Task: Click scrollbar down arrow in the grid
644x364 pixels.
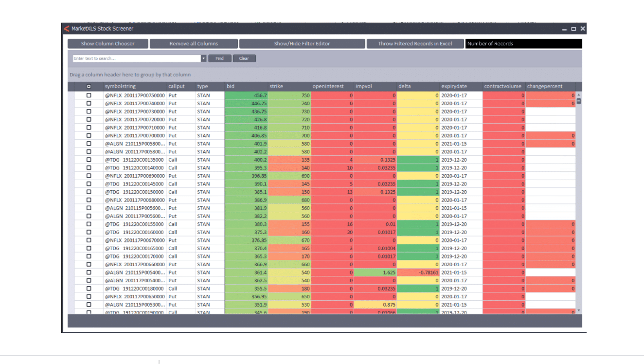Action: point(579,310)
